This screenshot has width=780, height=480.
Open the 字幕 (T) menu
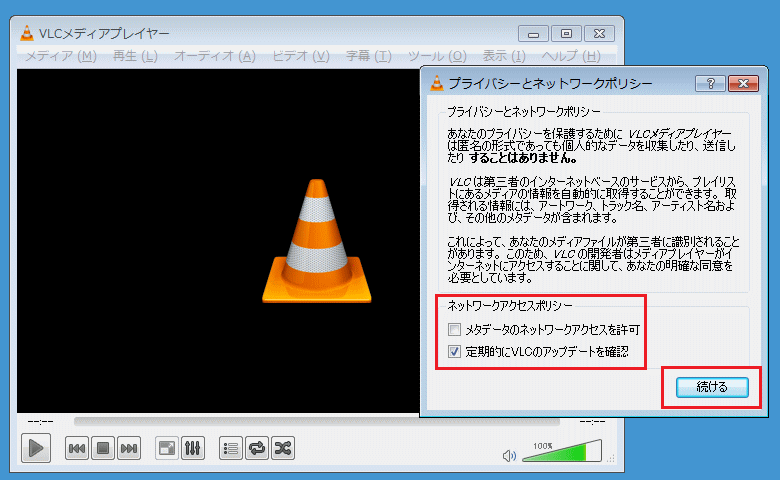(x=369, y=56)
